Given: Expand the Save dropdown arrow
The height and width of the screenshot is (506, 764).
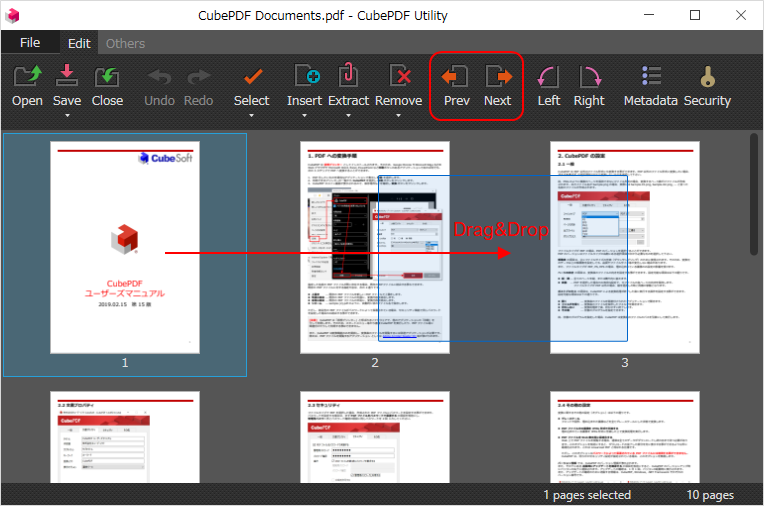Looking at the screenshot, I should tap(67, 116).
